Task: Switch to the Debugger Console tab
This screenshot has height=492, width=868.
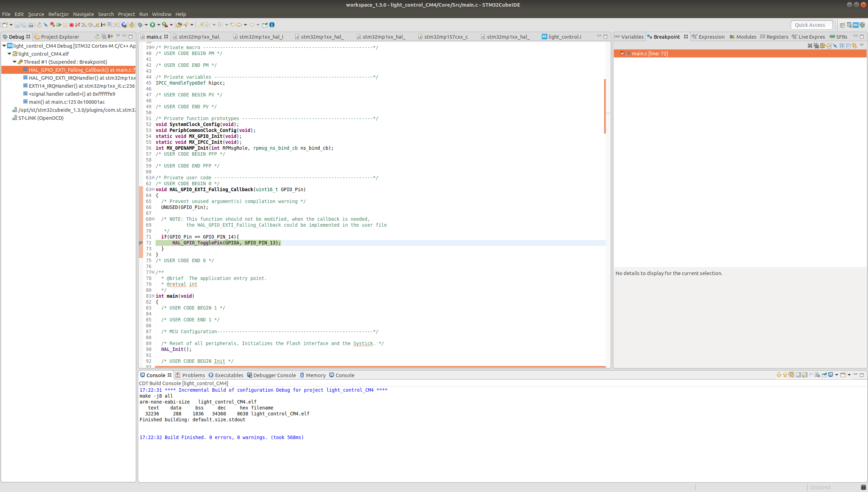Action: tap(272, 375)
